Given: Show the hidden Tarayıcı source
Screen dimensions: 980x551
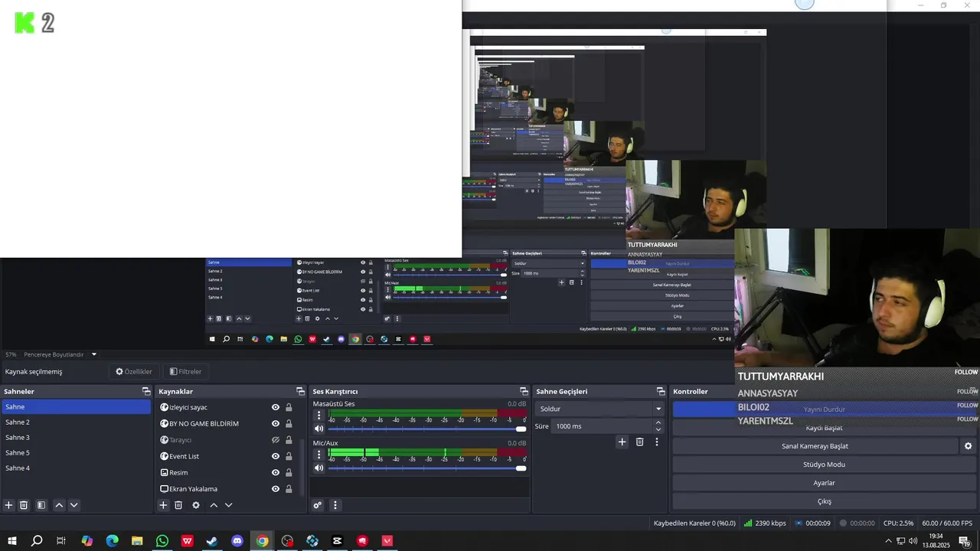Looking at the screenshot, I should point(276,440).
